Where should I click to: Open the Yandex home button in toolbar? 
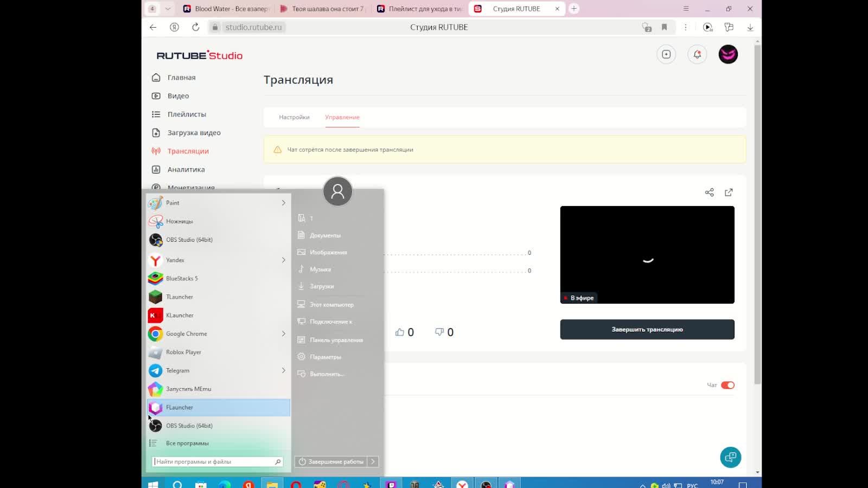tap(174, 27)
